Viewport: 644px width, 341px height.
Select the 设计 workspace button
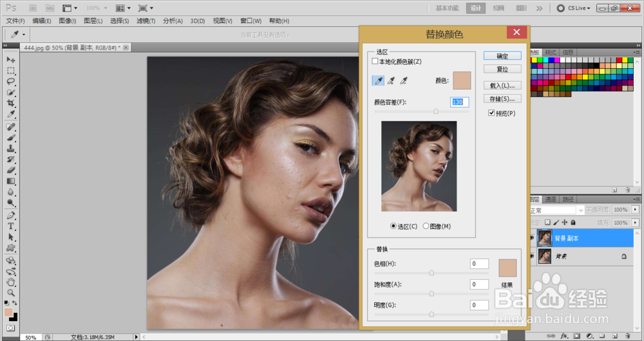click(x=476, y=8)
